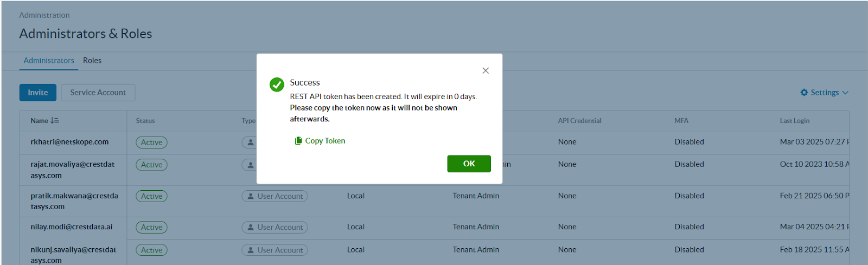Screen dimensions: 868x265
Task: Click the MFA column header
Action: point(681,121)
